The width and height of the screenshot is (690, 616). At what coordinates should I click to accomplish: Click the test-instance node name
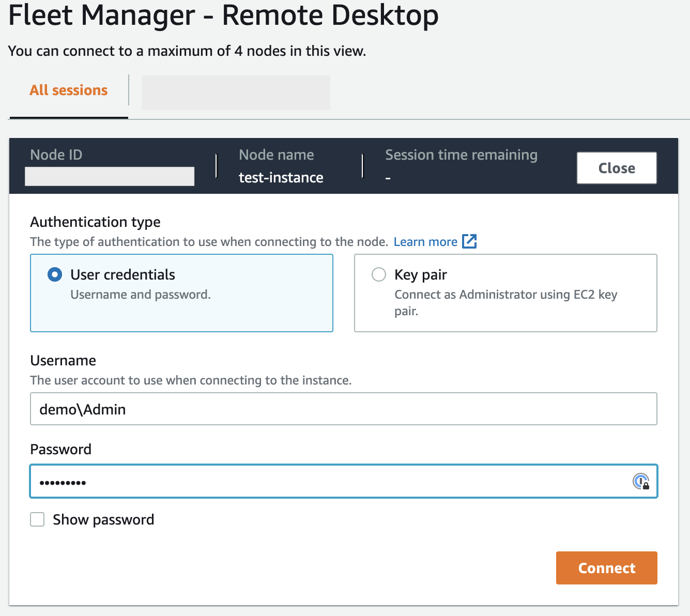[281, 177]
